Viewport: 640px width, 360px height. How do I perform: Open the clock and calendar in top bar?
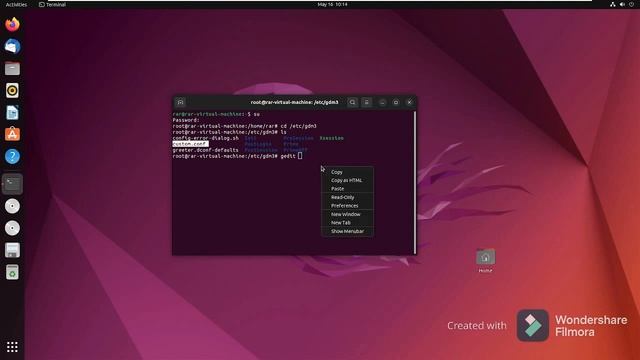(332, 4)
